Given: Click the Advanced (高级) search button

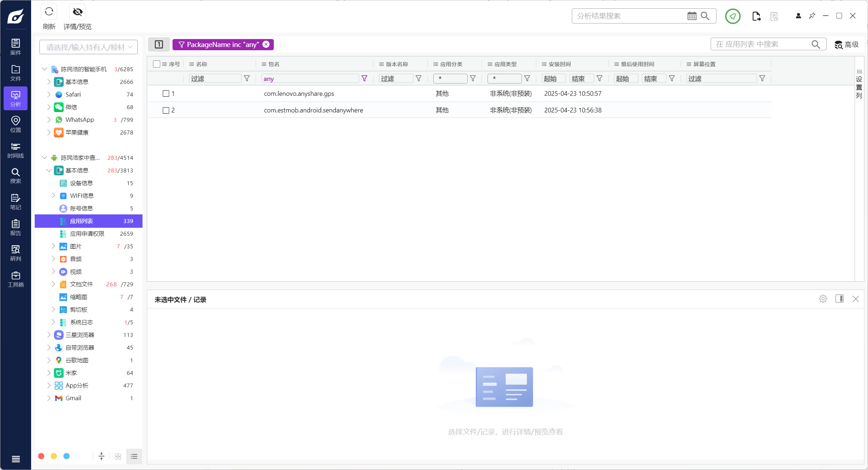Looking at the screenshot, I should click(x=847, y=44).
